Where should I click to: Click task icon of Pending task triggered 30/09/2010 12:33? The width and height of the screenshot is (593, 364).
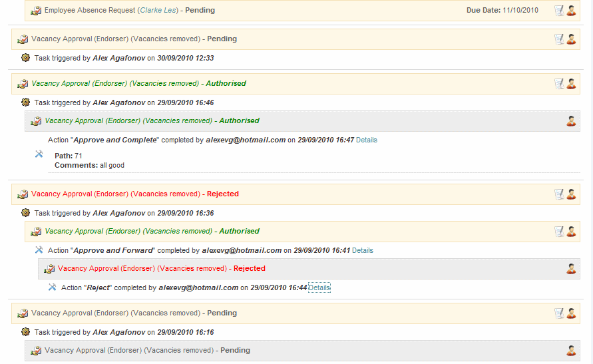pos(23,39)
